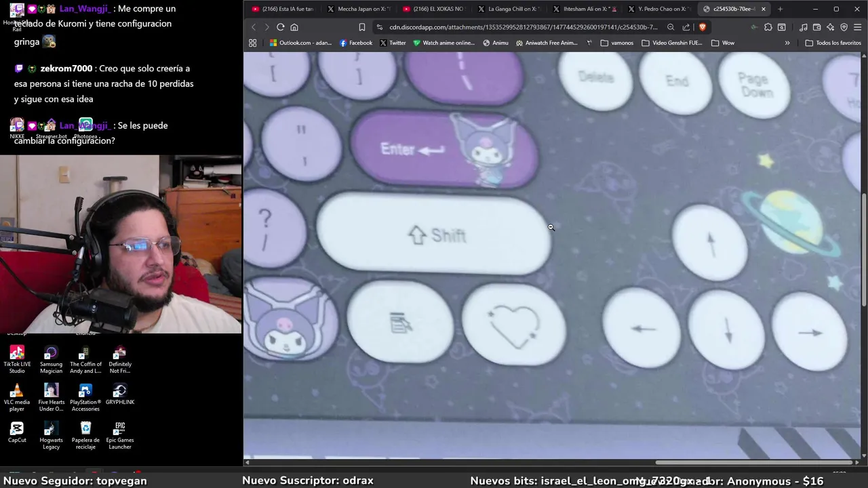This screenshot has width=868, height=488.
Task: Open Outlook.com bookmark
Action: click(x=300, y=43)
